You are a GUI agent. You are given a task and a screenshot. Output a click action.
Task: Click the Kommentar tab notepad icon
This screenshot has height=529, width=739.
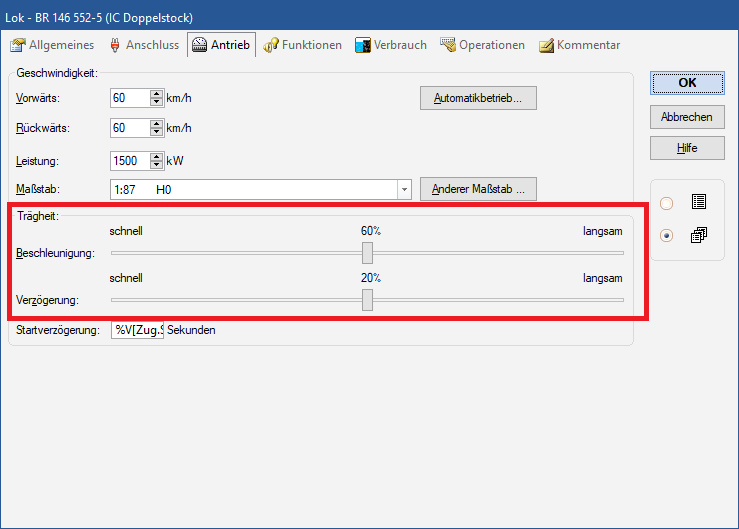click(x=546, y=45)
